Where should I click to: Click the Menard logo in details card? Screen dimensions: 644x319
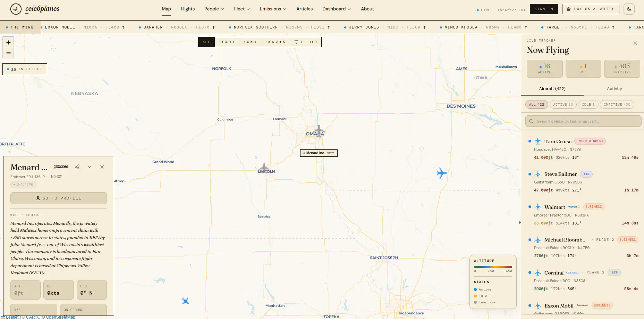61,167
